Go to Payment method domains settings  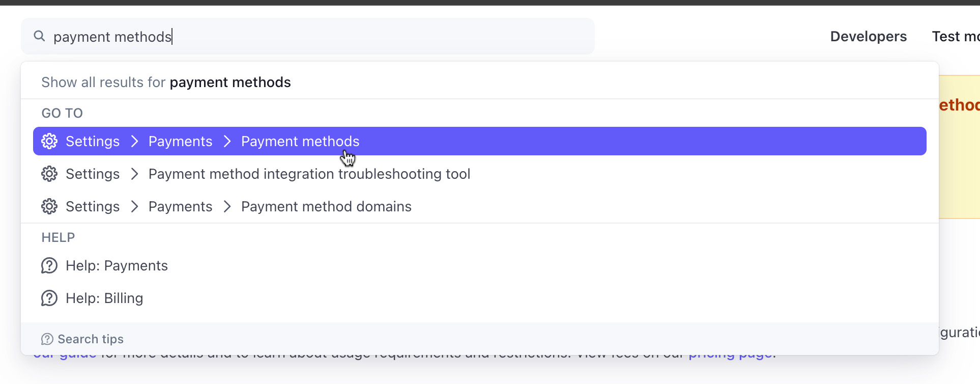pos(326,206)
